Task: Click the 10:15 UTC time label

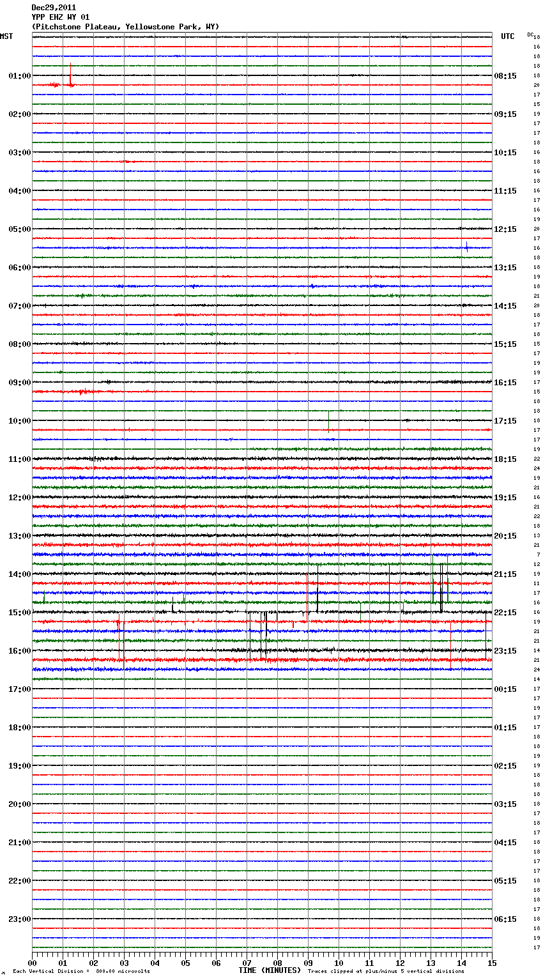Action: [505, 153]
